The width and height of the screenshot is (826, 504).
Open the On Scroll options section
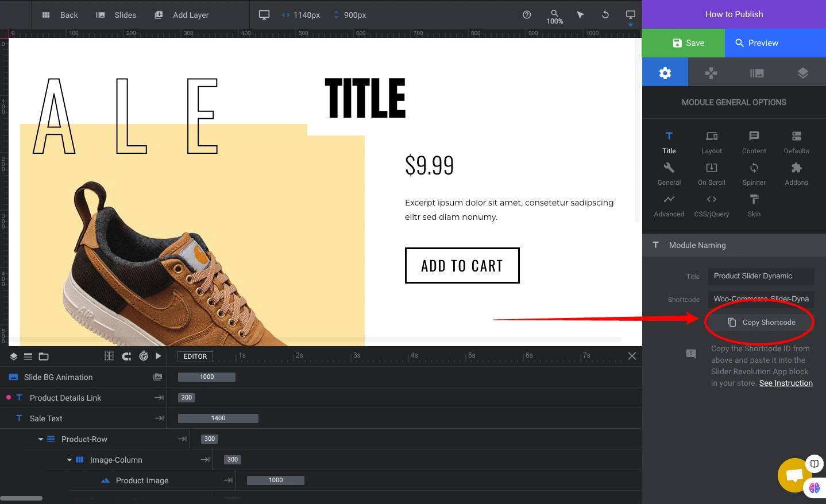pos(712,174)
